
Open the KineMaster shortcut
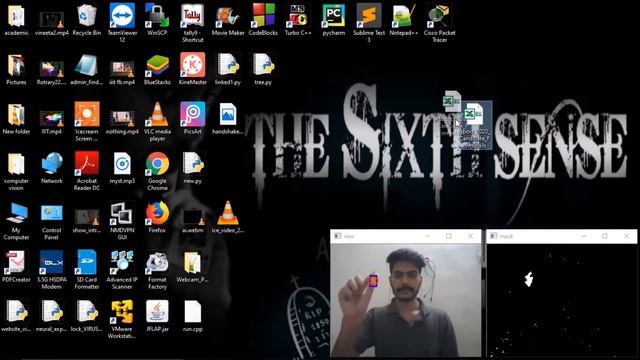pos(193,69)
